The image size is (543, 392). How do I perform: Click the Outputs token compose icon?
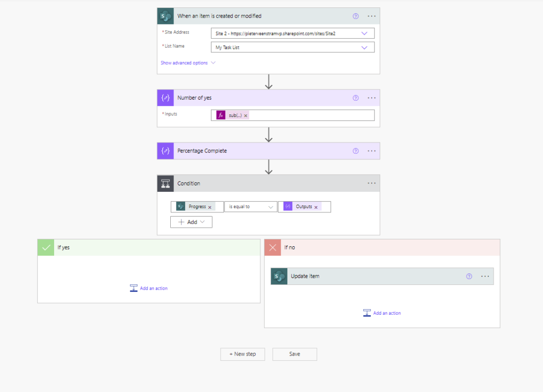[x=288, y=207]
